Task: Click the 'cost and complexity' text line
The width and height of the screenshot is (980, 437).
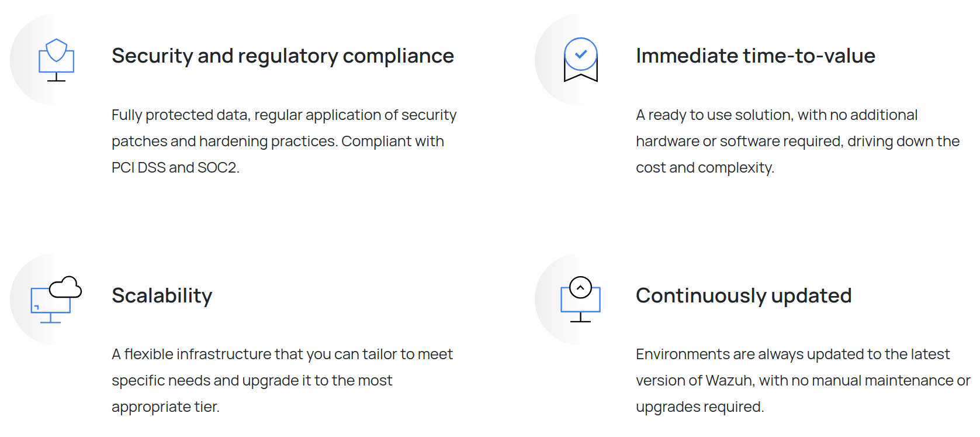Action: [705, 168]
